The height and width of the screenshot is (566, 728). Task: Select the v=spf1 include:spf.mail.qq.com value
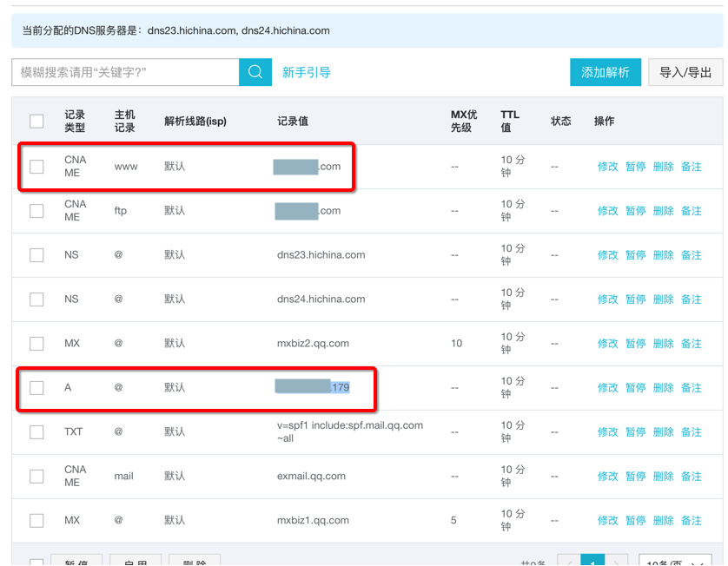pyautogui.click(x=350, y=431)
